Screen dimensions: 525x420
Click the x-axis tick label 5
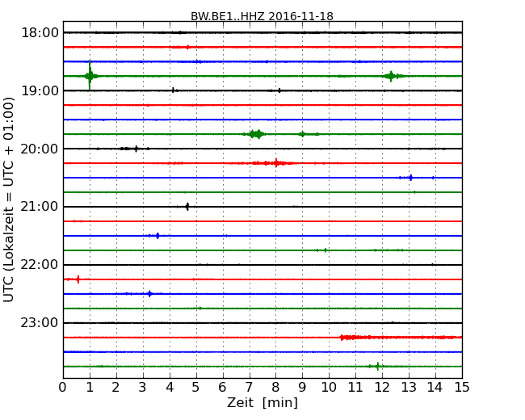click(196, 388)
